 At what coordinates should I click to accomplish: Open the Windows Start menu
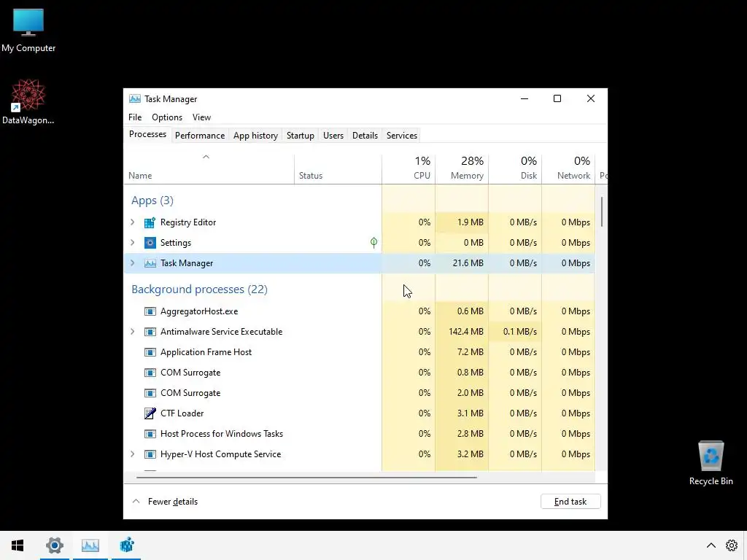tap(18, 545)
